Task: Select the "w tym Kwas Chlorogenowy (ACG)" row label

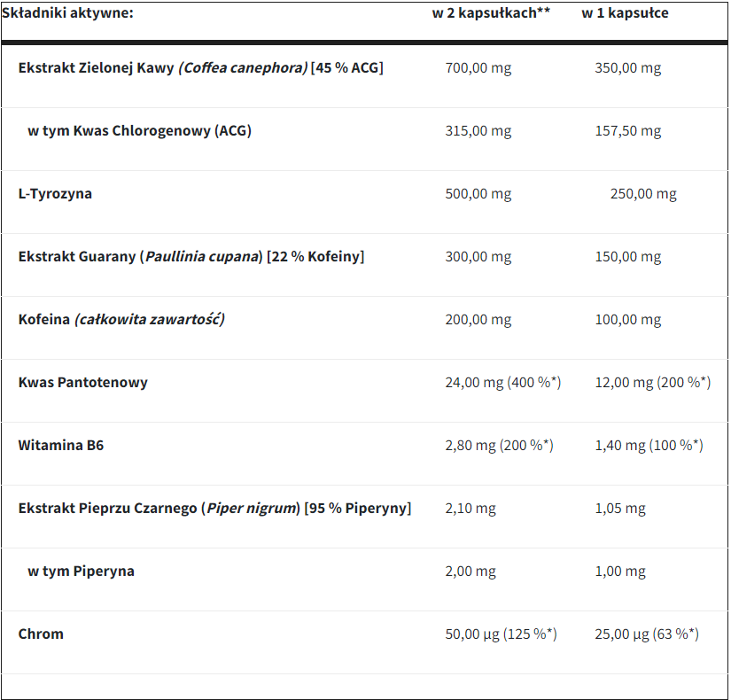Action: 139,131
